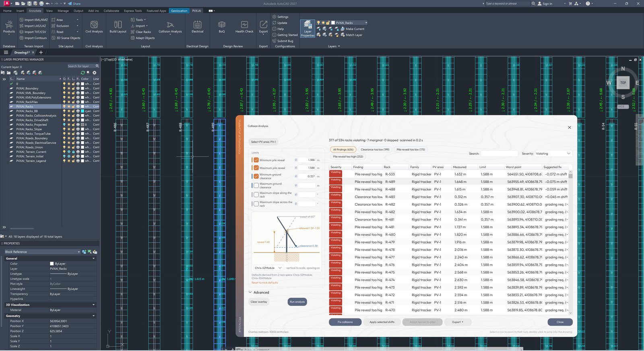The image size is (644, 351).
Task: Switch to the Annotate ribbon tab
Action: click(35, 11)
